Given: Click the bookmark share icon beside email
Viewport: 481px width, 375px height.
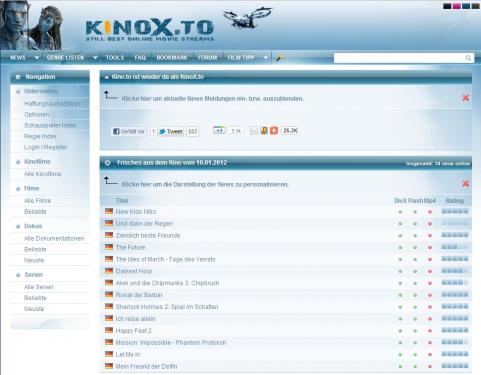Looking at the screenshot, I should pos(264,131).
